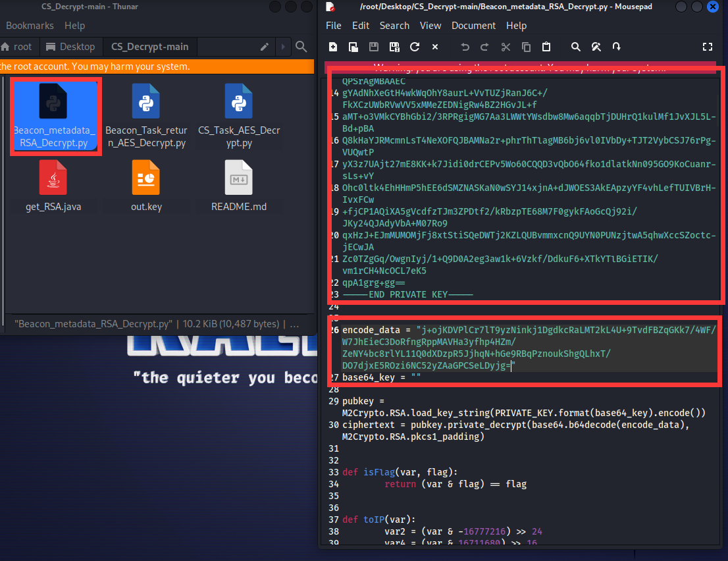728x561 pixels.
Task: Click the Find and Replace icon
Action: click(x=596, y=47)
